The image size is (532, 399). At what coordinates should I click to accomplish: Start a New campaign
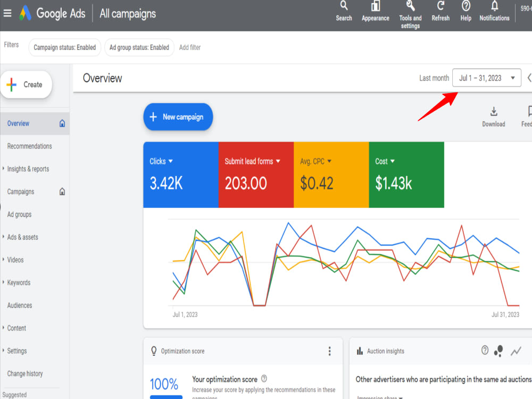click(x=178, y=117)
